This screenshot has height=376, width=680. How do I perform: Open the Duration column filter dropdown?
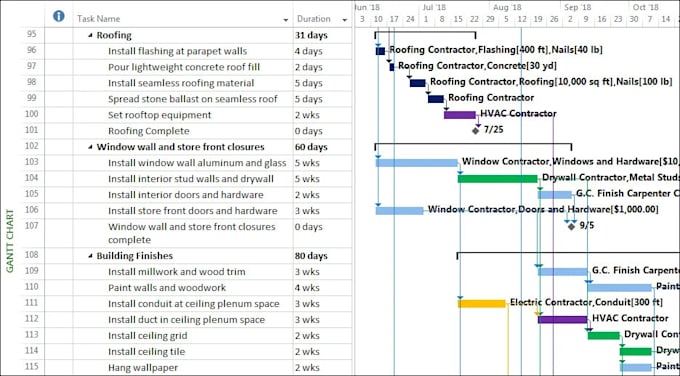point(345,20)
